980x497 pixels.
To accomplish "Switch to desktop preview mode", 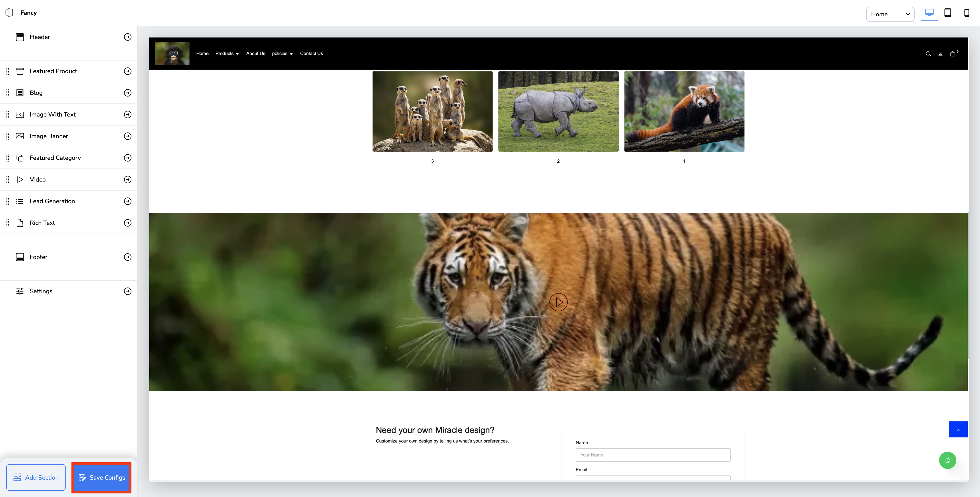I will tap(929, 13).
